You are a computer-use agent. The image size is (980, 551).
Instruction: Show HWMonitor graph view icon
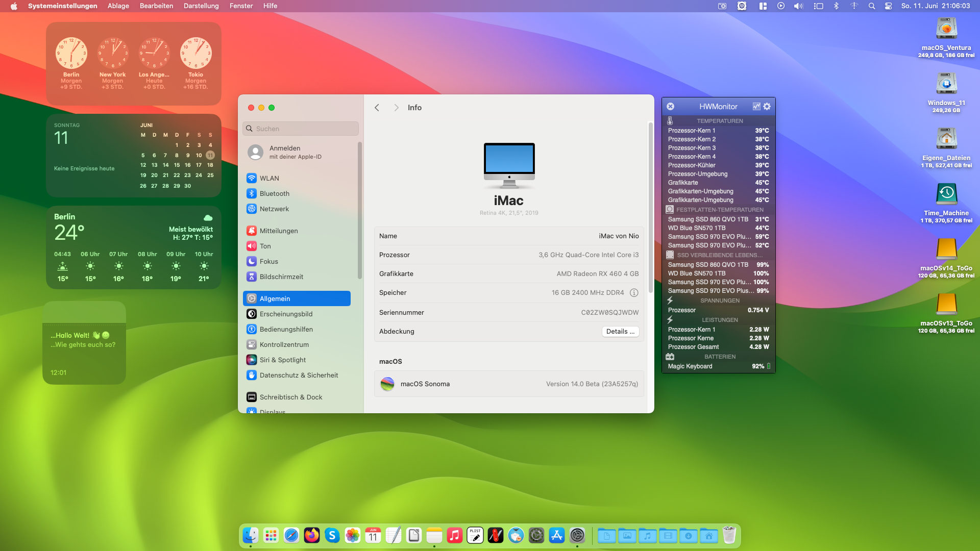pos(756,106)
